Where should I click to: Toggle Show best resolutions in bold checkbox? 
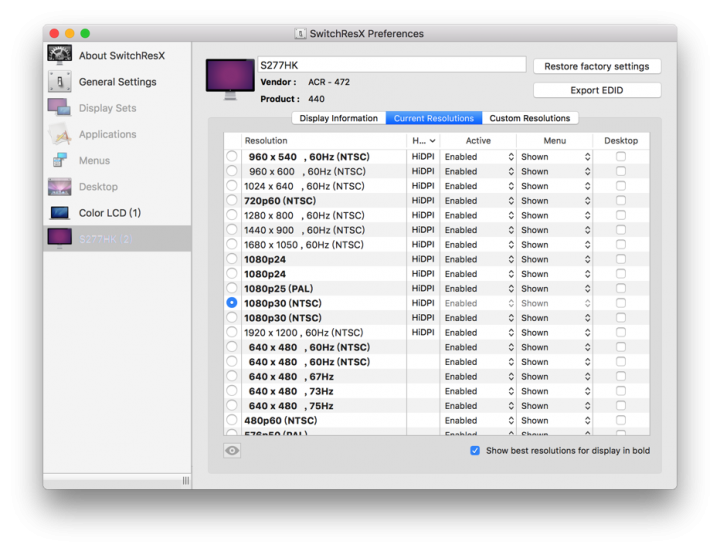475,450
